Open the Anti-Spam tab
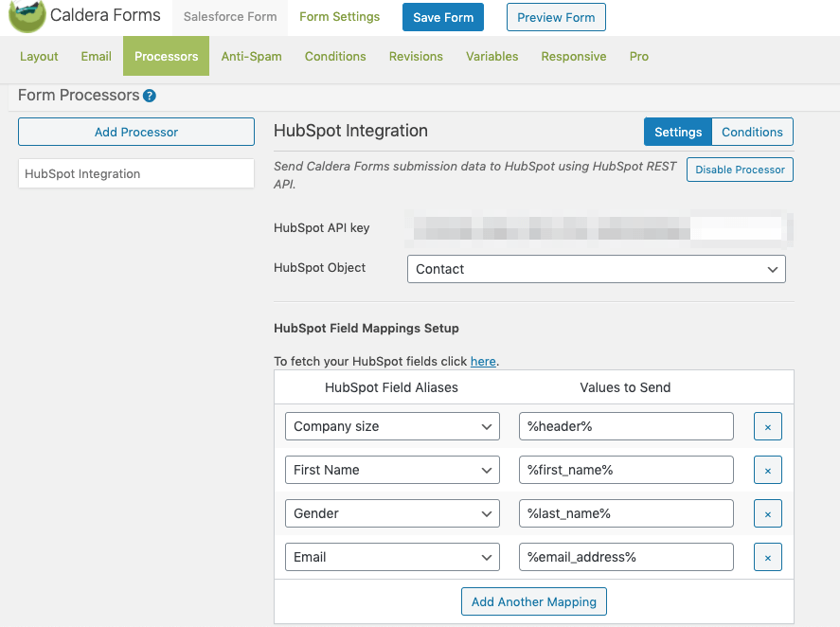Image resolution: width=840 pixels, height=627 pixels. pyautogui.click(x=251, y=56)
